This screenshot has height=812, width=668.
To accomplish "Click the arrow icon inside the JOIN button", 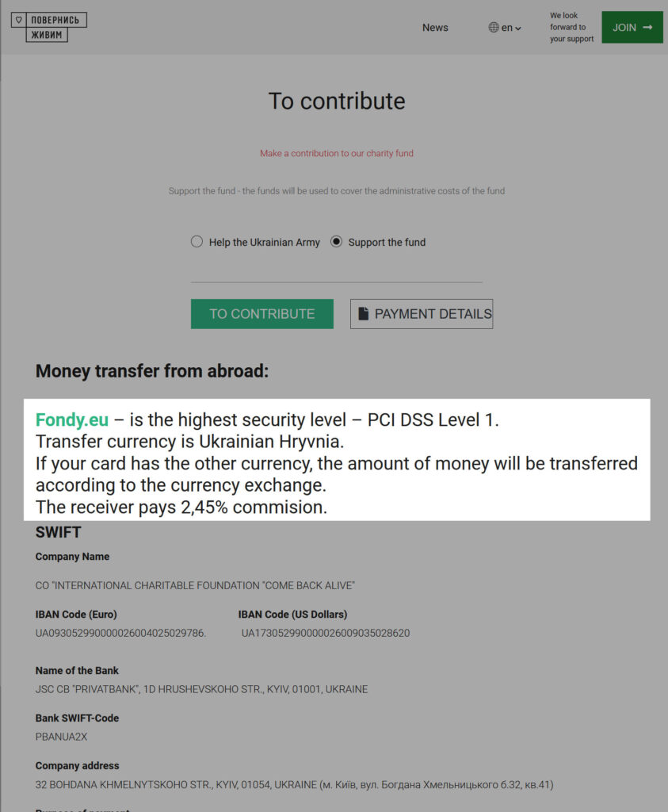I will point(647,27).
